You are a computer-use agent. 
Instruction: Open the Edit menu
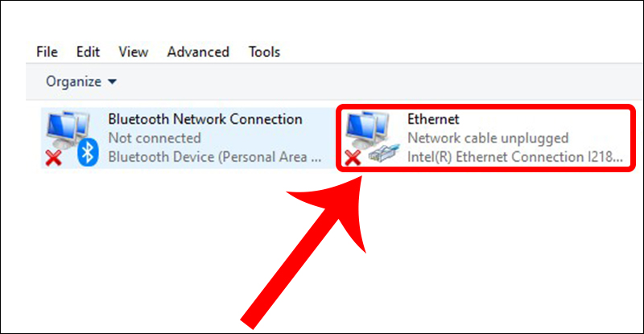(x=88, y=52)
